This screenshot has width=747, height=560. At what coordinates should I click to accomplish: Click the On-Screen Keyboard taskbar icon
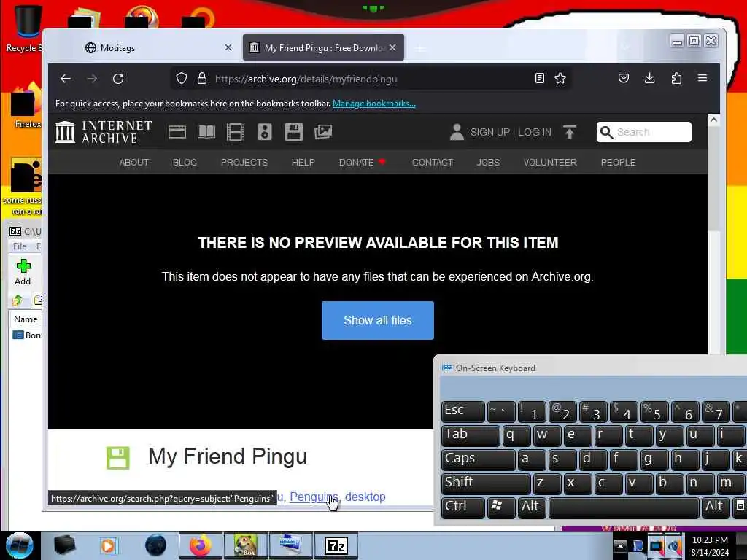(290, 545)
